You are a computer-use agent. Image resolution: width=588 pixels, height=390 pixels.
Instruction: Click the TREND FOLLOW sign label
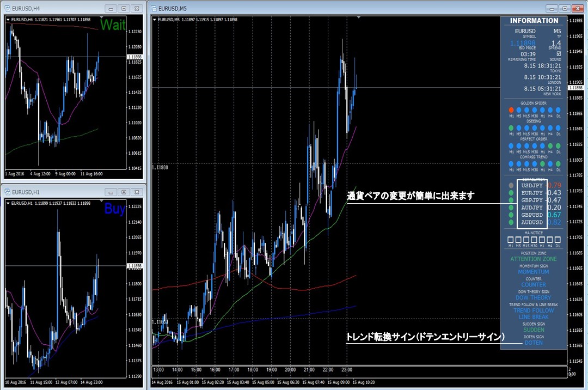click(x=533, y=310)
